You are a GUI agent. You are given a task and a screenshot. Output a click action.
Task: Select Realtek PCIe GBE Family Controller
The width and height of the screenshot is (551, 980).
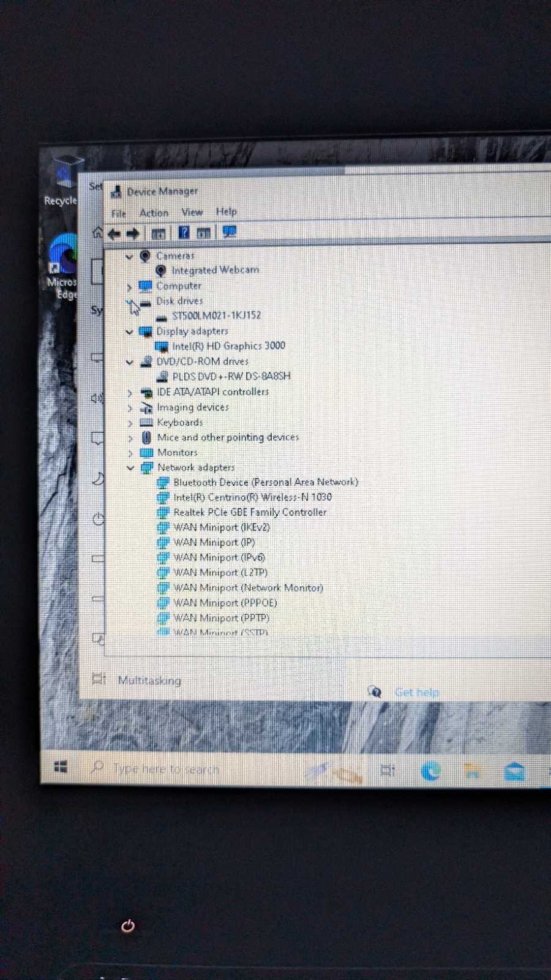pyautogui.click(x=250, y=512)
